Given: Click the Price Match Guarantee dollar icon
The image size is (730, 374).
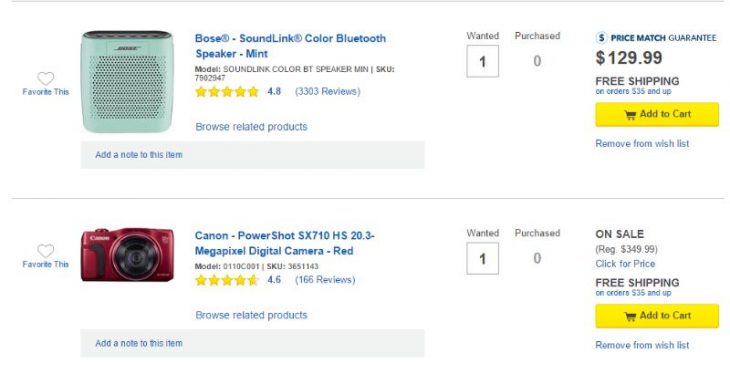Looking at the screenshot, I should [602, 38].
